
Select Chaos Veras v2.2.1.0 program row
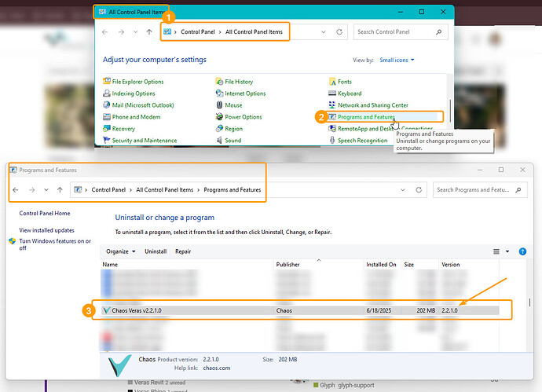point(300,310)
